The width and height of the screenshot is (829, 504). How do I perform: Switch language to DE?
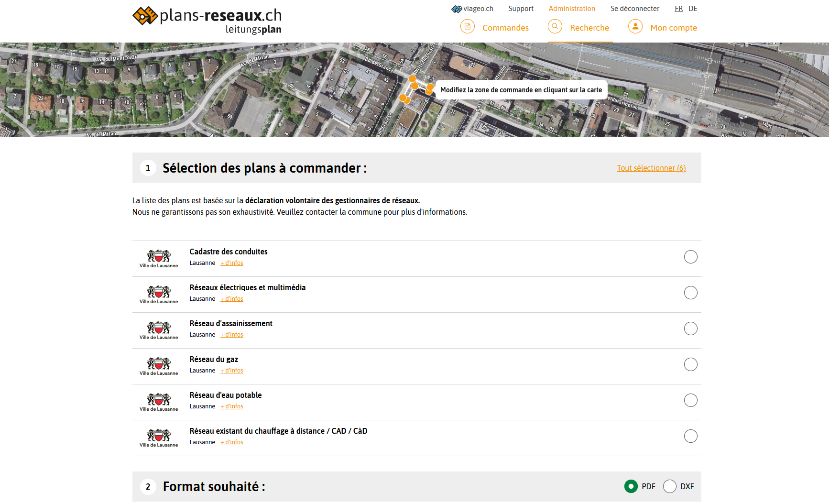693,9
